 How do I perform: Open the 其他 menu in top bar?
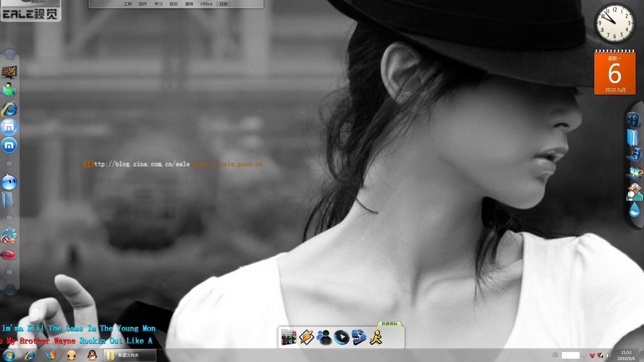pyautogui.click(x=223, y=4)
